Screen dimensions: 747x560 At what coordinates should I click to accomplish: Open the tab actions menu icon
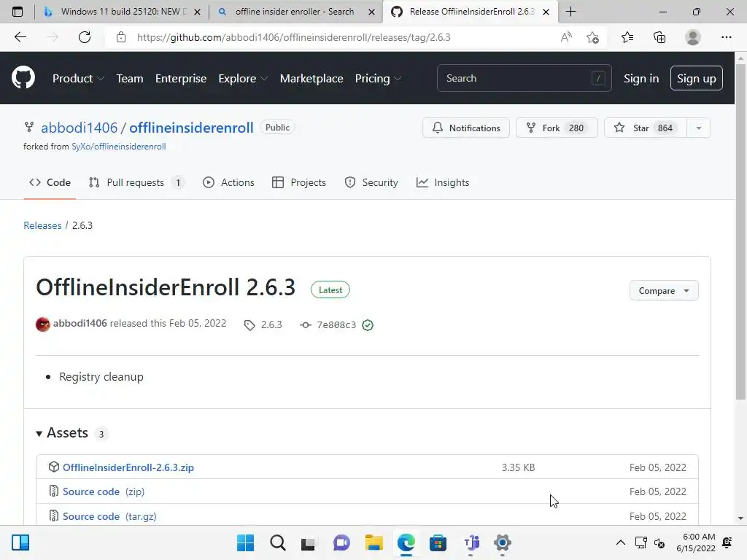[x=18, y=12]
